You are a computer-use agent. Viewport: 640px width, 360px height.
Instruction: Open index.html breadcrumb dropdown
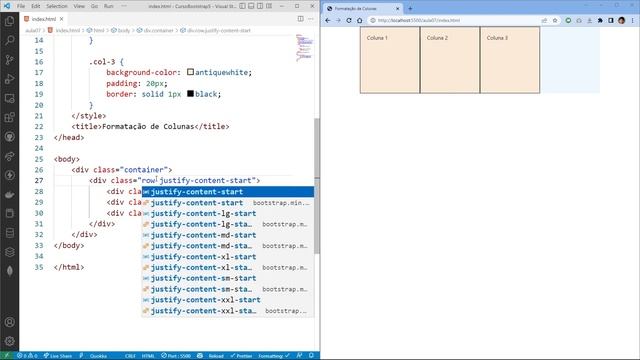click(x=64, y=31)
